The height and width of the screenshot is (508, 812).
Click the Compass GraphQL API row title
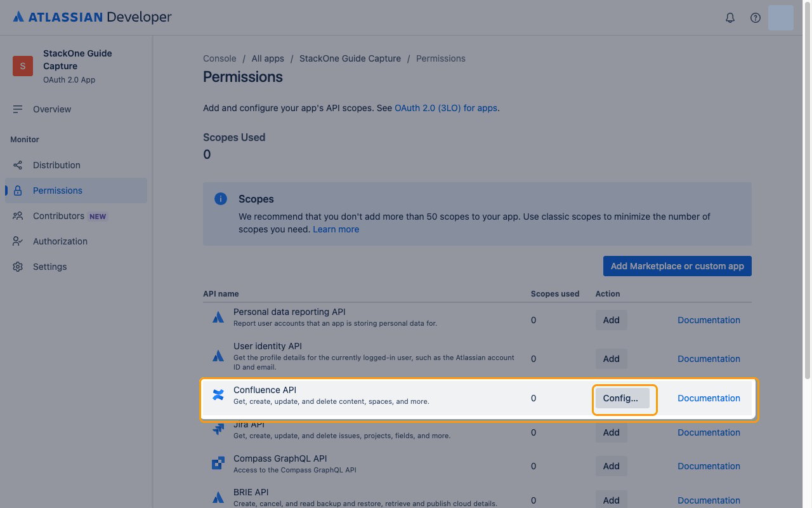click(x=280, y=458)
